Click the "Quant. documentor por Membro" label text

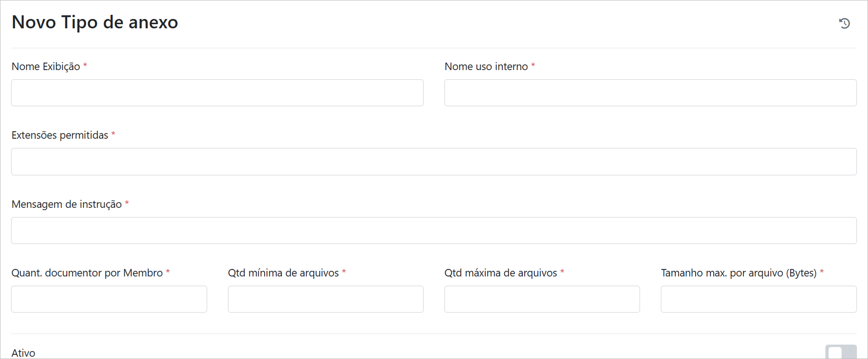click(x=87, y=273)
